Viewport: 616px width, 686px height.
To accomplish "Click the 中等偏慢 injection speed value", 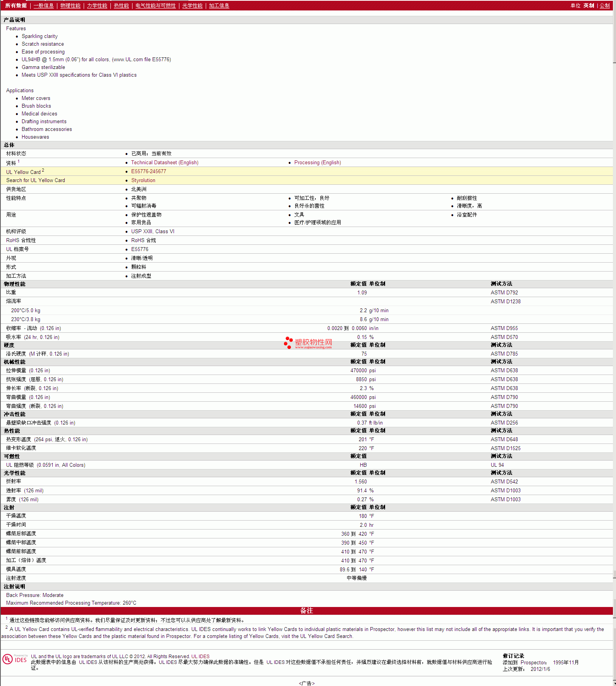I will (356, 578).
